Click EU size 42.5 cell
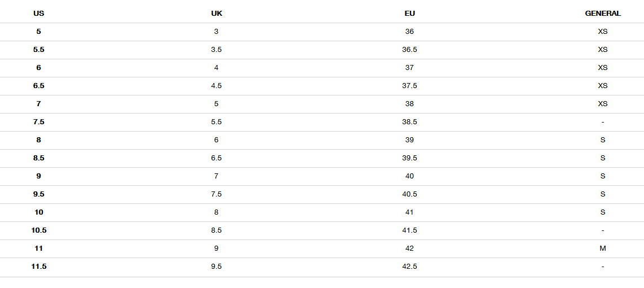Screen dimensions: 644x288 [409, 267]
